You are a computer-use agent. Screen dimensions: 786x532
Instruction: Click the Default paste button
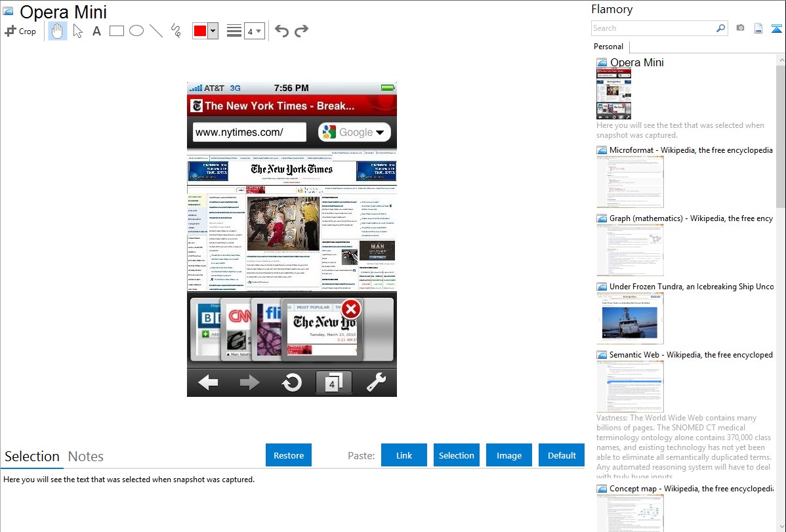pos(562,455)
